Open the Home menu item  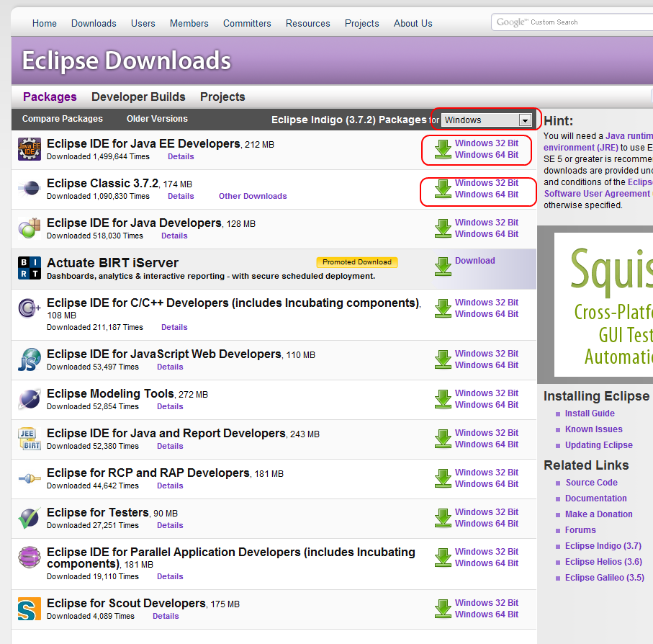pyautogui.click(x=45, y=23)
